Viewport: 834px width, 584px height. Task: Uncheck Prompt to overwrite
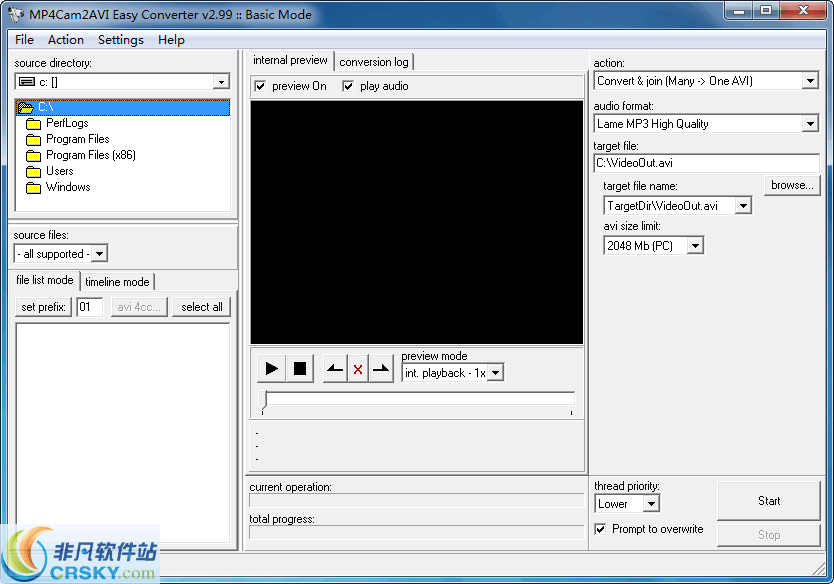click(x=601, y=529)
